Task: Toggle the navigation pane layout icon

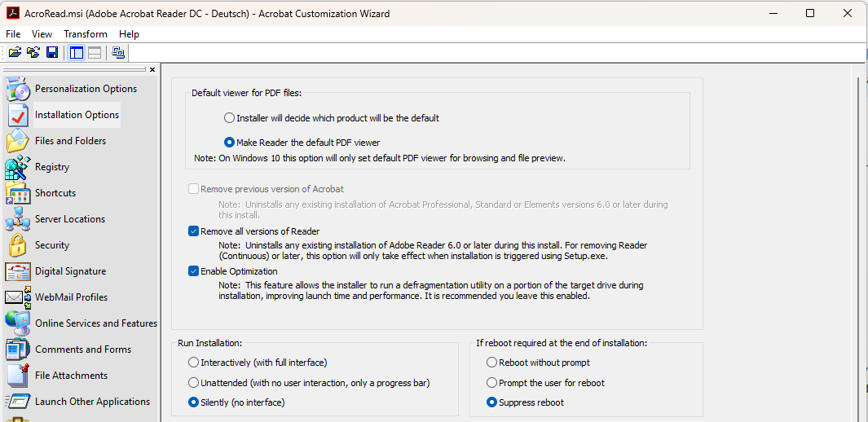Action: pos(77,53)
